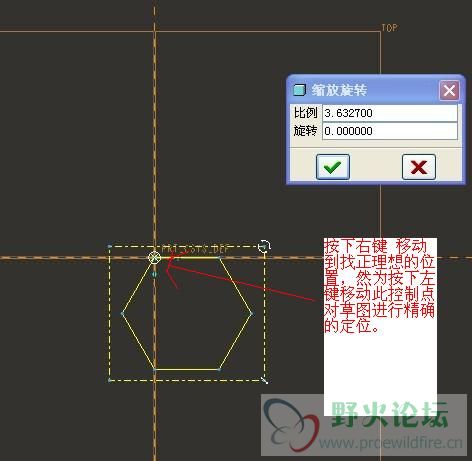Select the hexagon's leftmost vertex point
The width and height of the screenshot is (472, 461).
click(122, 314)
